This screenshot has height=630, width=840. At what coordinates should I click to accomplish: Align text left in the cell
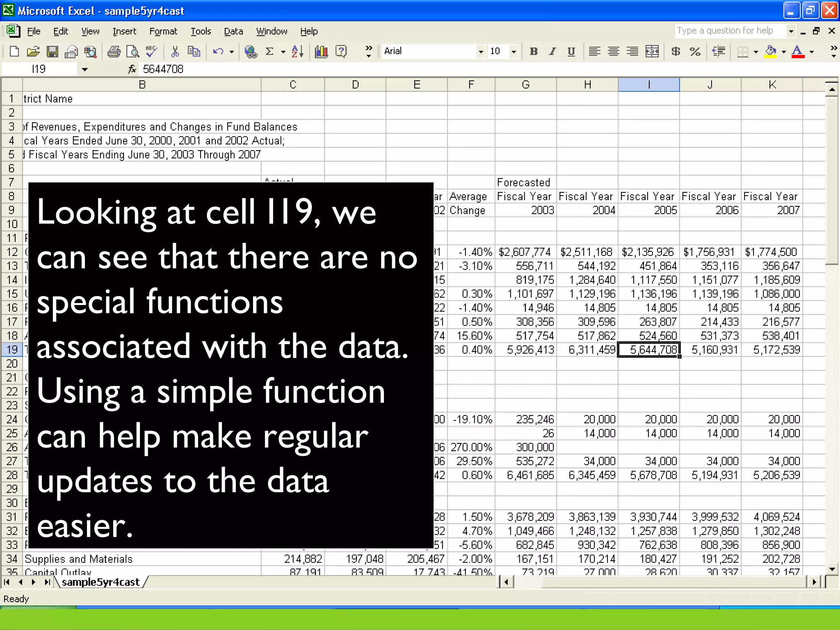[594, 51]
